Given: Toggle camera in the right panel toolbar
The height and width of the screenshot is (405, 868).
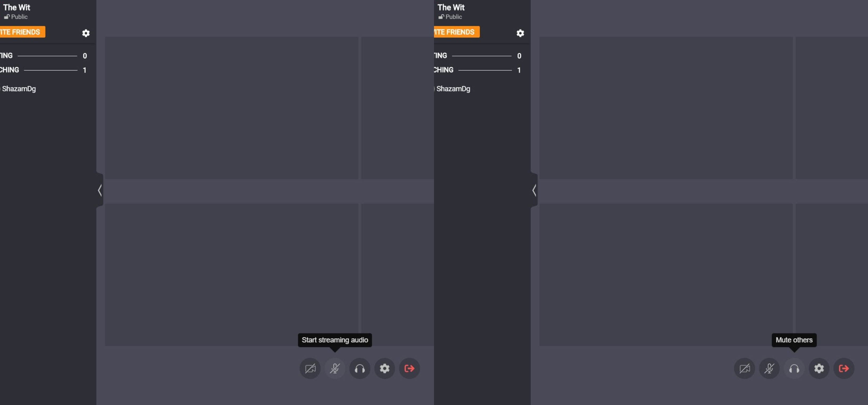Looking at the screenshot, I should pyautogui.click(x=744, y=368).
